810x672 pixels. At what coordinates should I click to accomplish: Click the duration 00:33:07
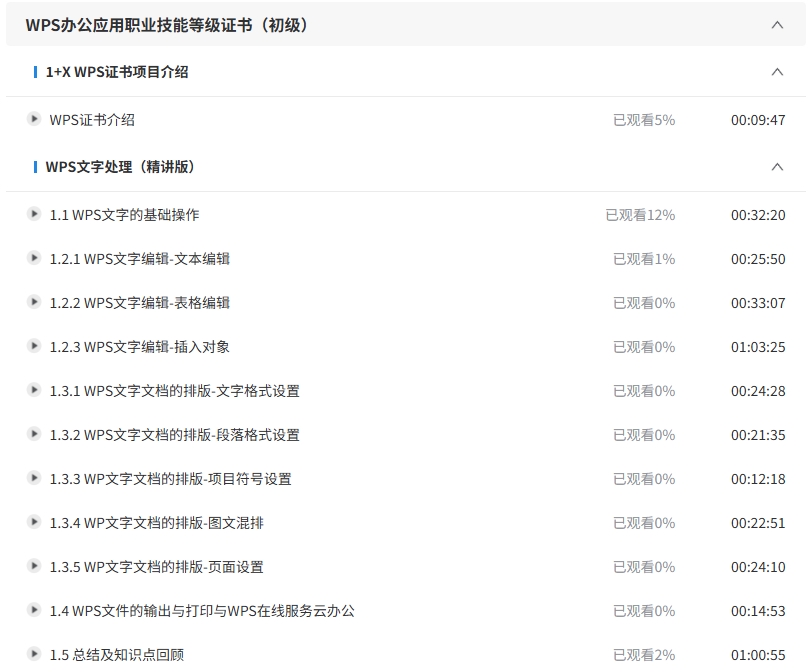click(x=758, y=303)
